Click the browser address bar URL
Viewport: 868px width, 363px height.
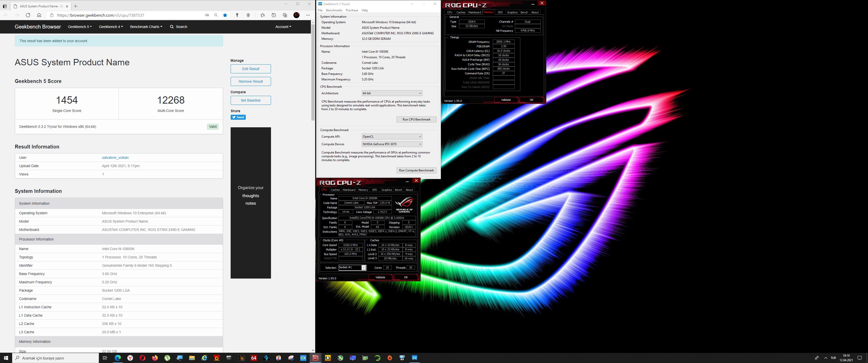(101, 15)
